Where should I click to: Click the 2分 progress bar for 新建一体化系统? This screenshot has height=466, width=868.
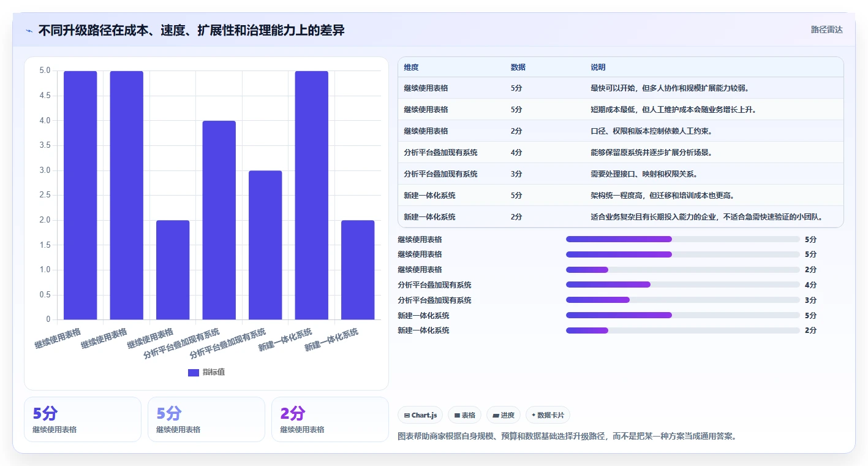click(683, 330)
